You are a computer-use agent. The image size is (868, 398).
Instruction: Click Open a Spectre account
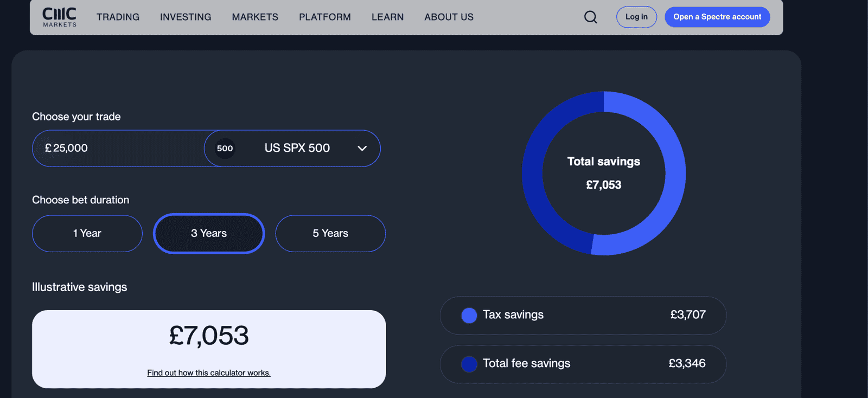(717, 17)
